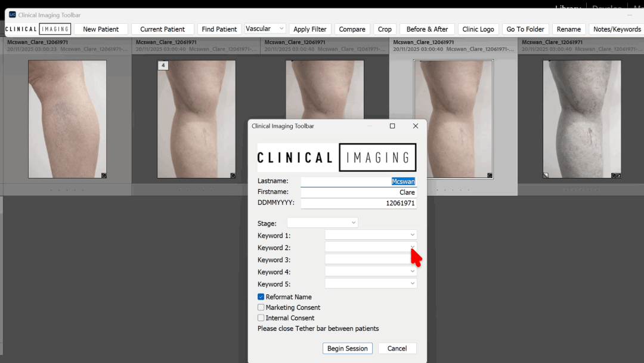Click the adjustment badges on grayscale thumbnail
The image size is (644, 363).
tap(616, 176)
